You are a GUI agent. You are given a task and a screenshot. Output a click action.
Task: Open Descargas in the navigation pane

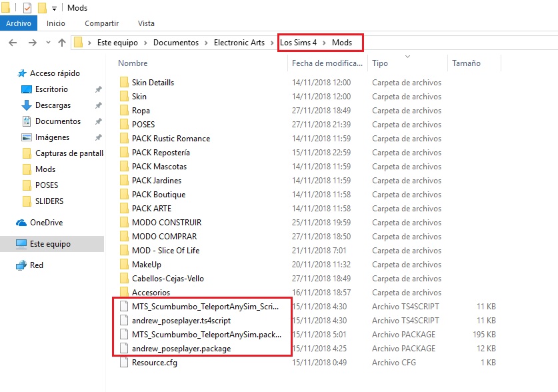coord(53,105)
